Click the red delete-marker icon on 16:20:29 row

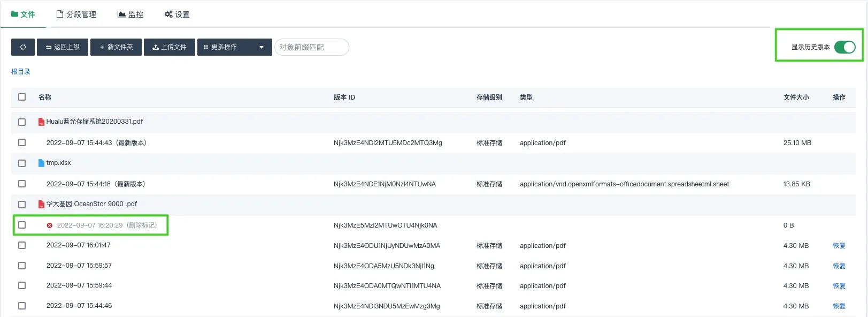point(50,225)
